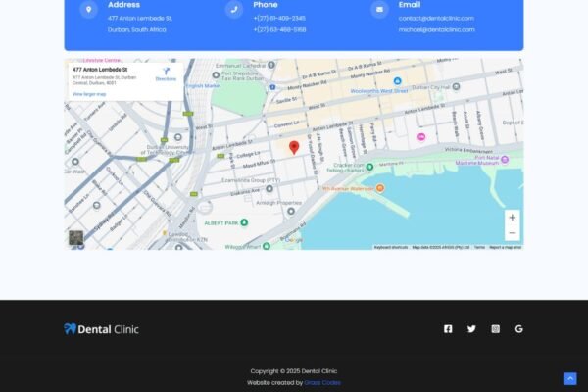This screenshot has height=392, width=588.
Task: Open Google link from footer G icon
Action: 519,329
